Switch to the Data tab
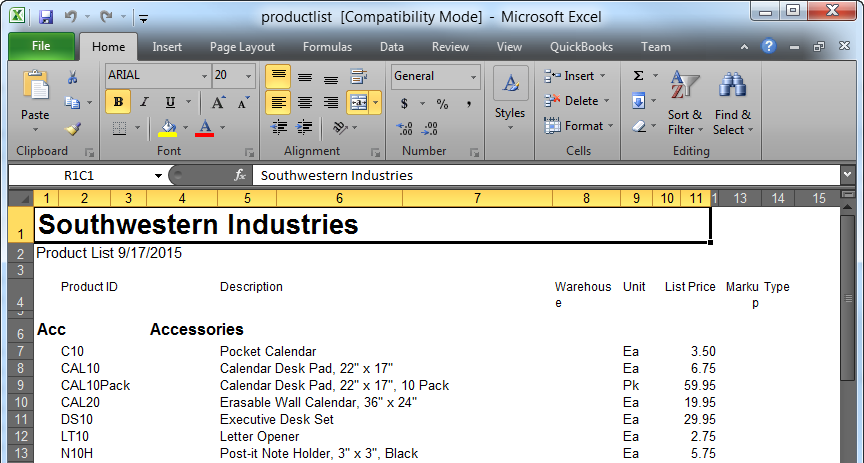The height and width of the screenshot is (463, 864). click(x=392, y=47)
